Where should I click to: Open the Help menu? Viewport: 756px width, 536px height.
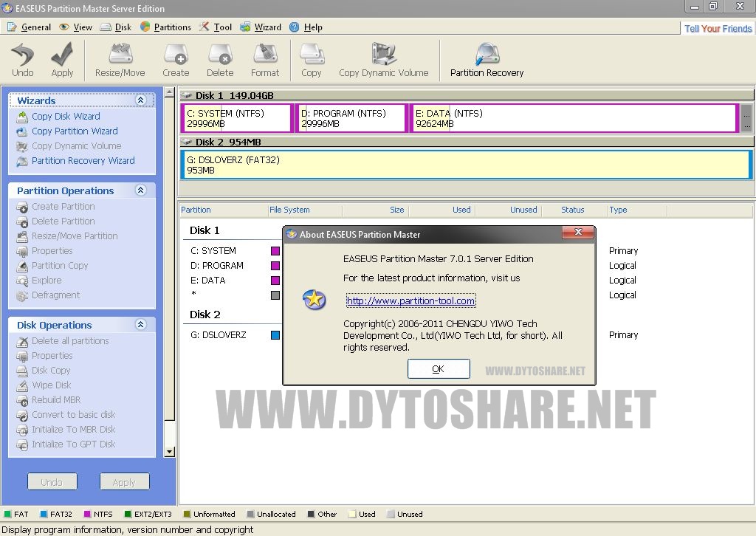[x=306, y=27]
